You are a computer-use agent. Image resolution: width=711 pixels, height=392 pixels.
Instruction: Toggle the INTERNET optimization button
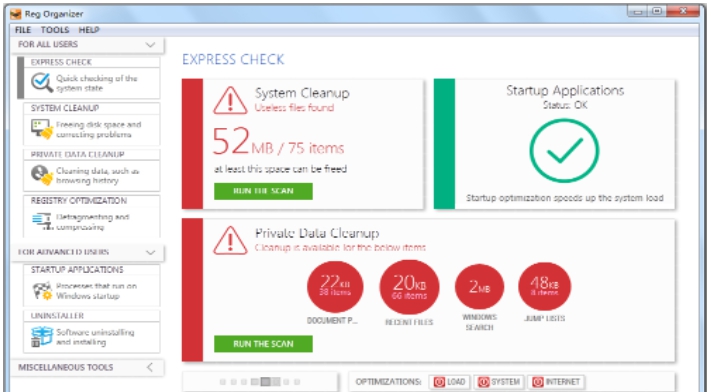556,382
